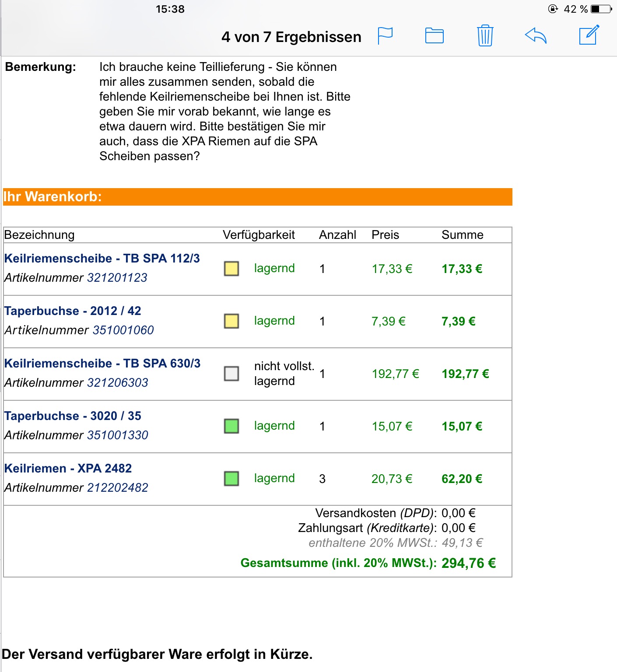The width and height of the screenshot is (617, 672).
Task: Tap gray availability box for SPA 630/3
Action: (231, 374)
